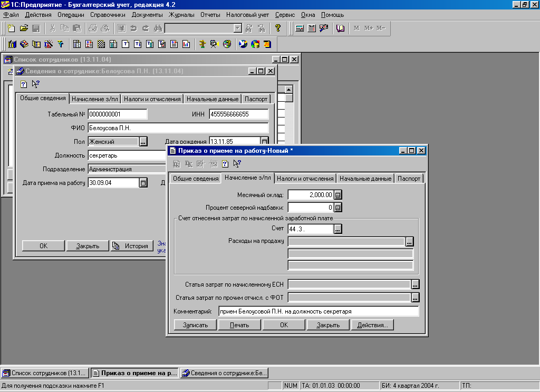Switch to Паспорт tab in order window
Screen dimensions: 540x392
tap(409, 178)
